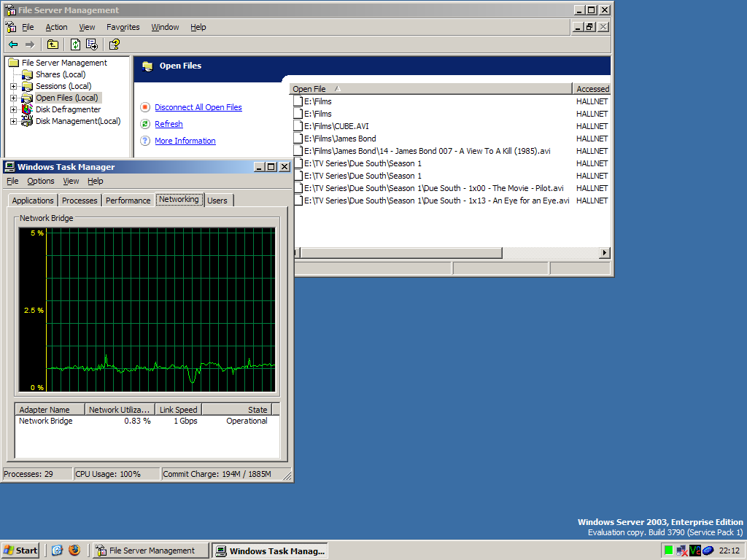747x560 pixels.
Task: Click the Refresh link in task pane
Action: pos(169,124)
